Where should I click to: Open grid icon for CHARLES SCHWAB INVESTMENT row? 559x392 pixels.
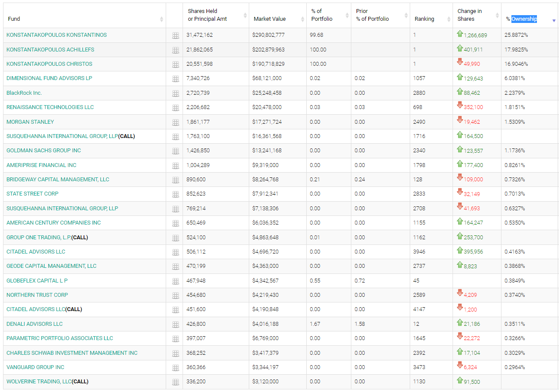[175, 353]
